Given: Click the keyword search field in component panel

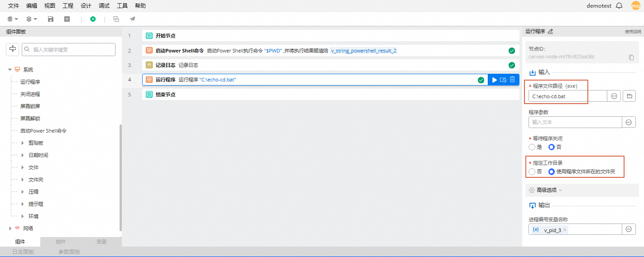Looking at the screenshot, I should click(69, 50).
